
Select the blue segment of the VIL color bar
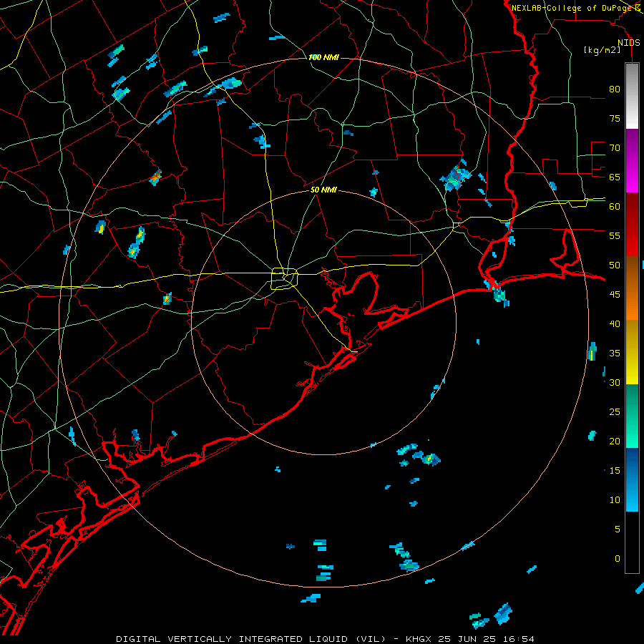point(632,479)
